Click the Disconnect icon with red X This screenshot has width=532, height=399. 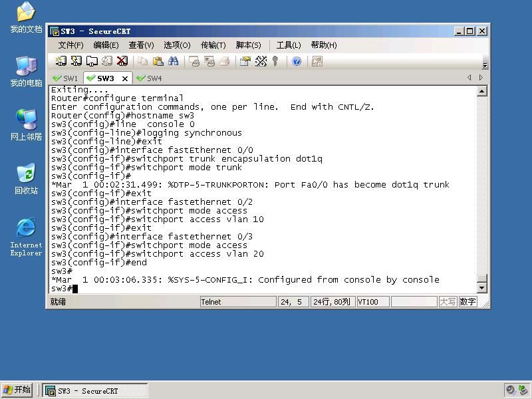[x=122, y=61]
